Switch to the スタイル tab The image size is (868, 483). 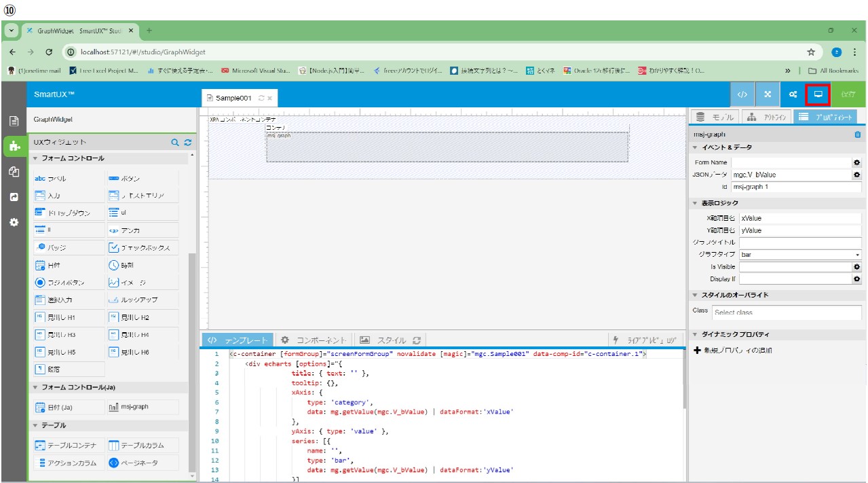[x=390, y=340]
